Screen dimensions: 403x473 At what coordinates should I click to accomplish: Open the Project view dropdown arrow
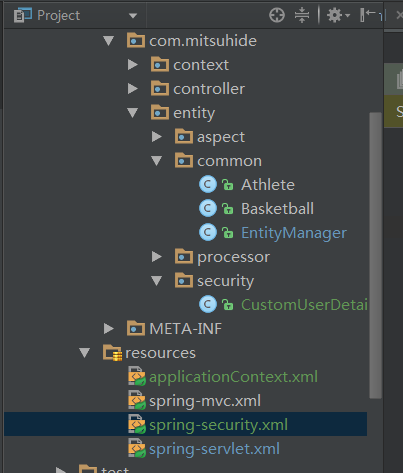pos(133,16)
